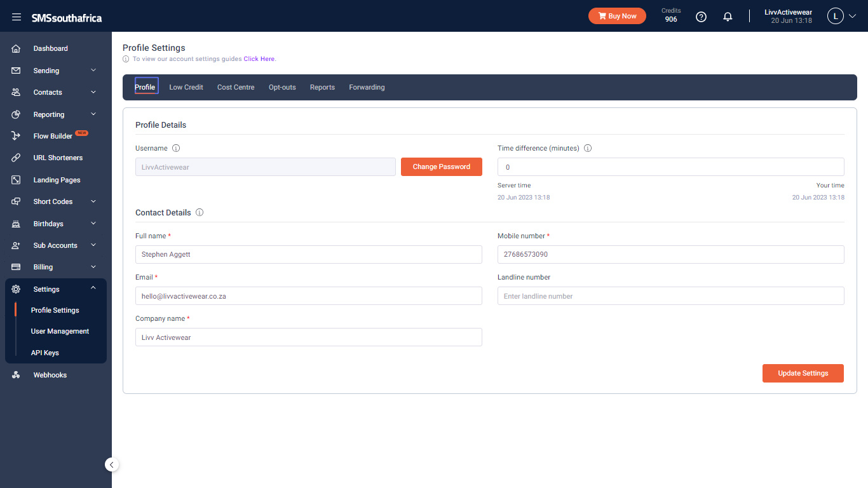
Task: Switch to the Low Credit tab
Action: 186,87
